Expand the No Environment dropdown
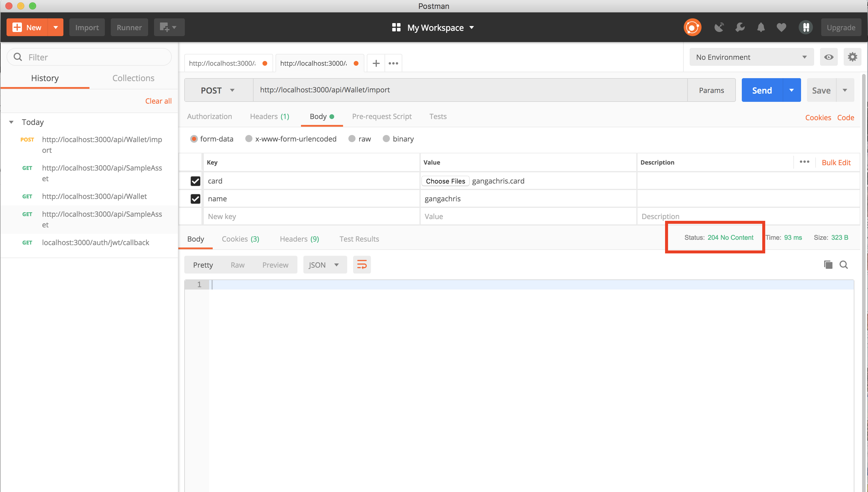This screenshot has height=492, width=868. (x=751, y=57)
